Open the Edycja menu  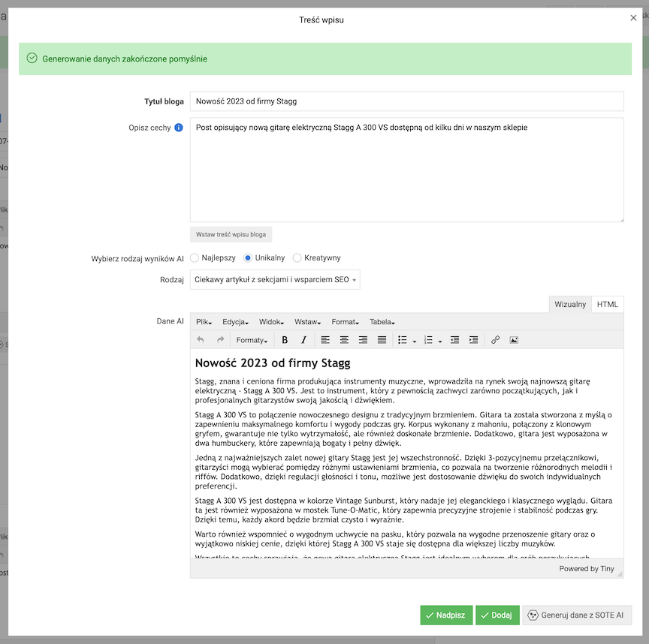[235, 322]
